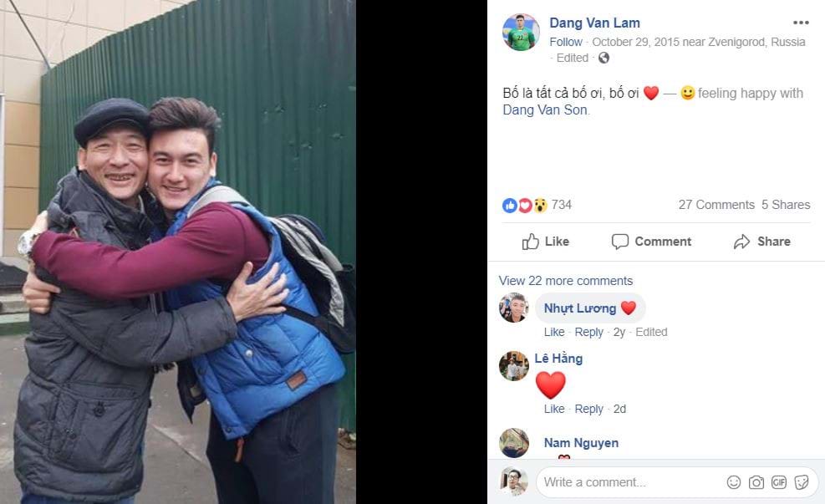Click the globe public privacy icon
Viewport: 825px width, 504px height.
[x=603, y=58]
